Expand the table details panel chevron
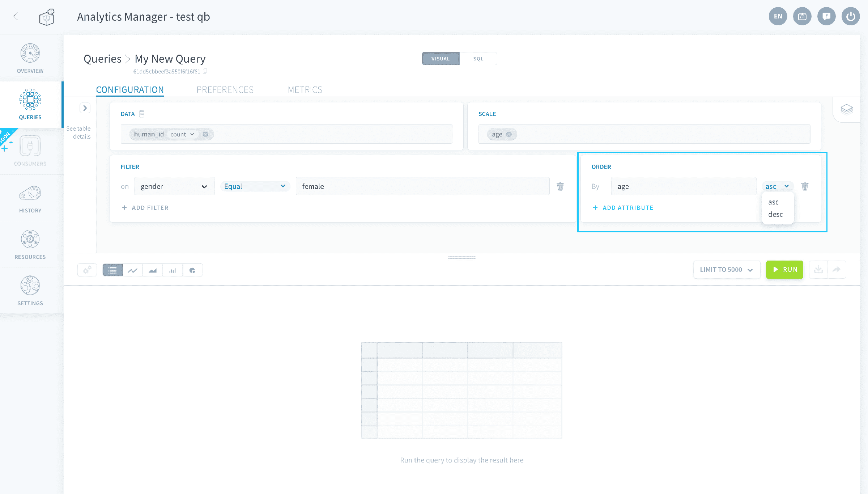 point(85,108)
